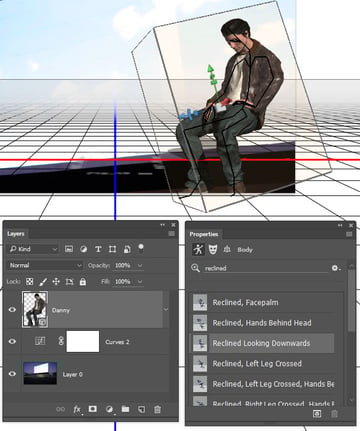Lock all padlock icon
Screen dimensions: 360x431
pyautogui.click(x=83, y=282)
